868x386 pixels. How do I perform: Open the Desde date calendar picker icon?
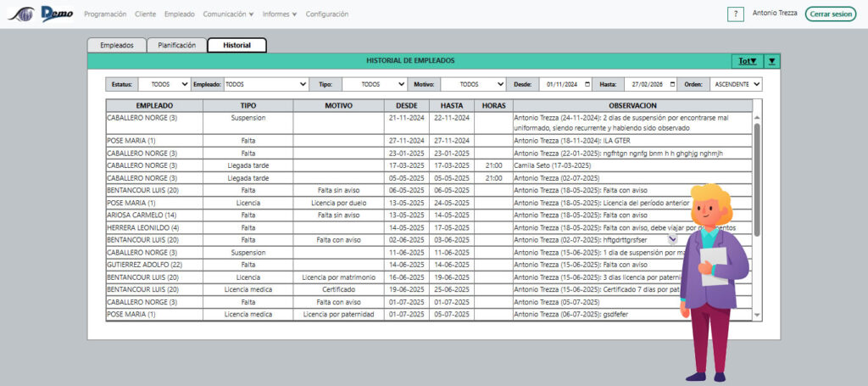pos(587,85)
